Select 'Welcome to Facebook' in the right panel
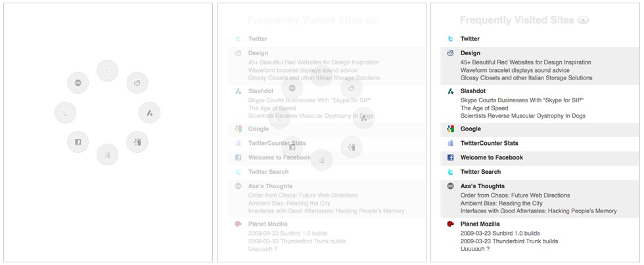Screen dimensions: 644x265 click(492, 157)
